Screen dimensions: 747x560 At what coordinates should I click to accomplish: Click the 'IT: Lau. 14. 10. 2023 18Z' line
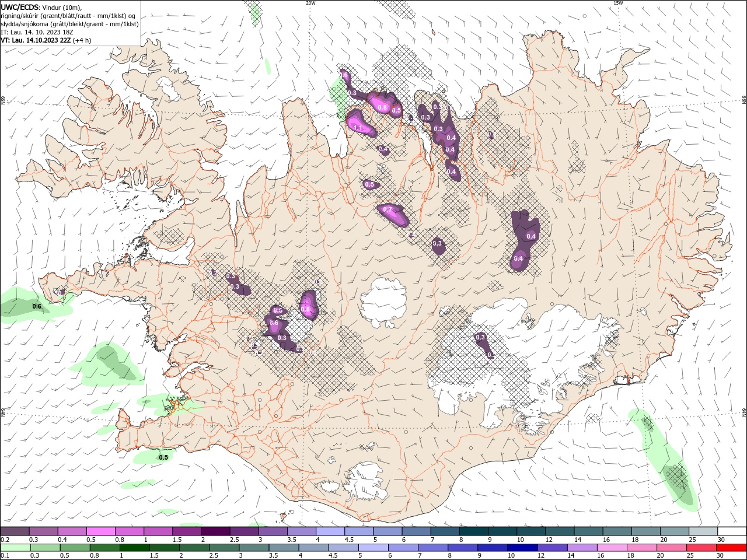pyautogui.click(x=37, y=32)
